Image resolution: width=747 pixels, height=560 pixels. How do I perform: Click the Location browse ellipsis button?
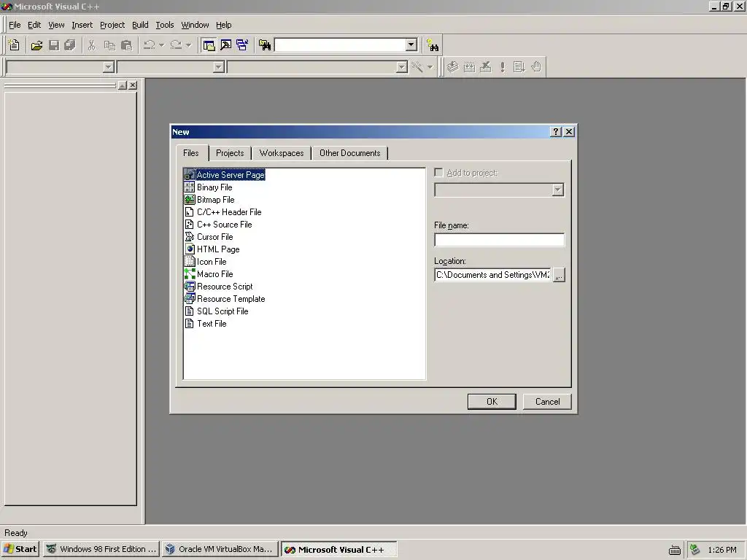(559, 275)
